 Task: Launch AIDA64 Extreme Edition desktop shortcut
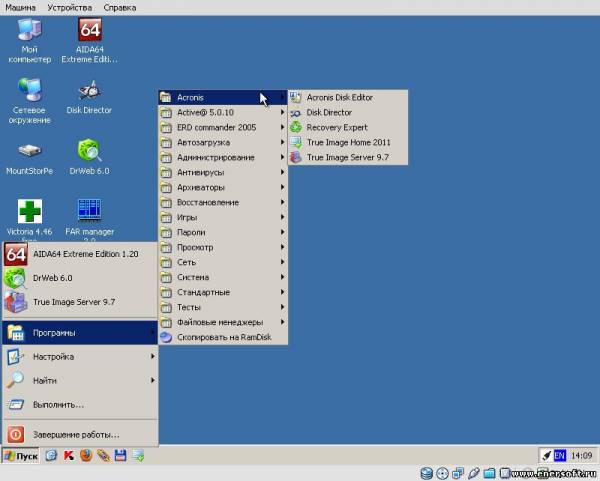[x=90, y=40]
